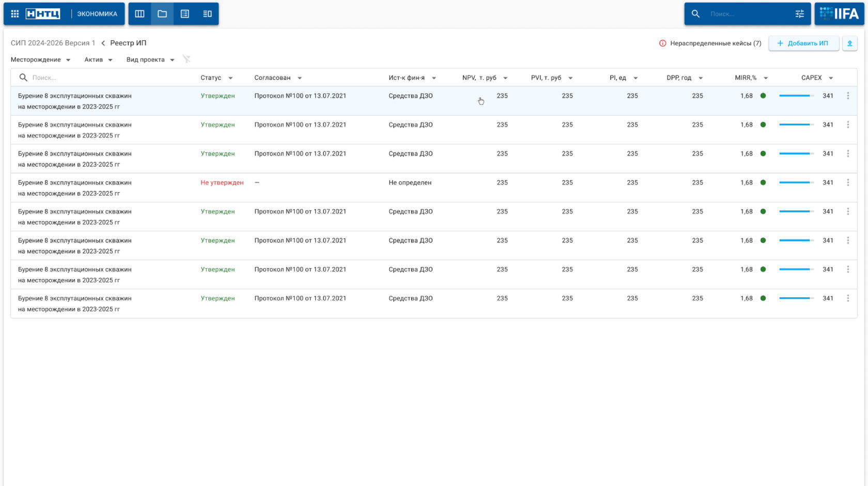Click CAPEX progress bar in Не утвержден row

pyautogui.click(x=796, y=183)
